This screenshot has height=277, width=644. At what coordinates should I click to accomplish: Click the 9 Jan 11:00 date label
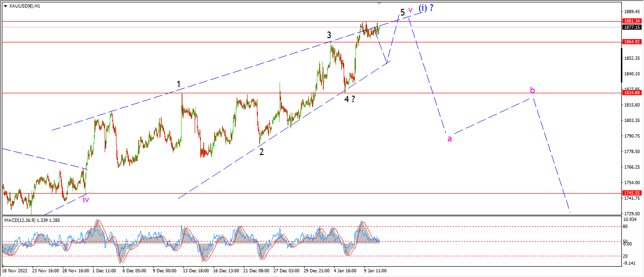tap(375, 271)
